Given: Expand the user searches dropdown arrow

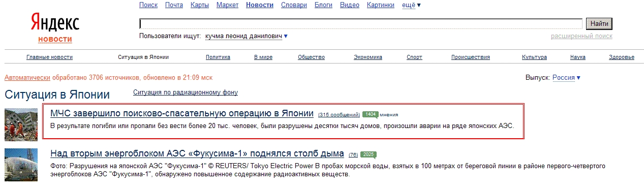Looking at the screenshot, I should [x=286, y=36].
